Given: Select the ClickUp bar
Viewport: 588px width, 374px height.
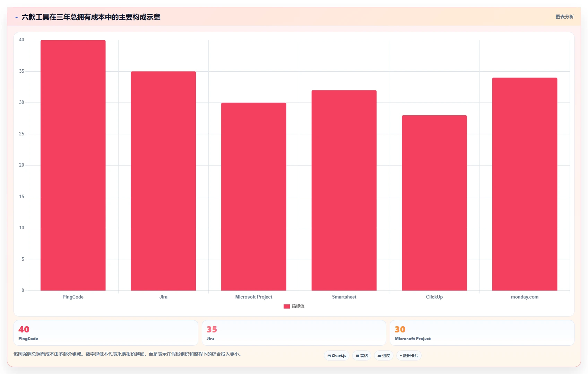Looking at the screenshot, I should point(434,203).
